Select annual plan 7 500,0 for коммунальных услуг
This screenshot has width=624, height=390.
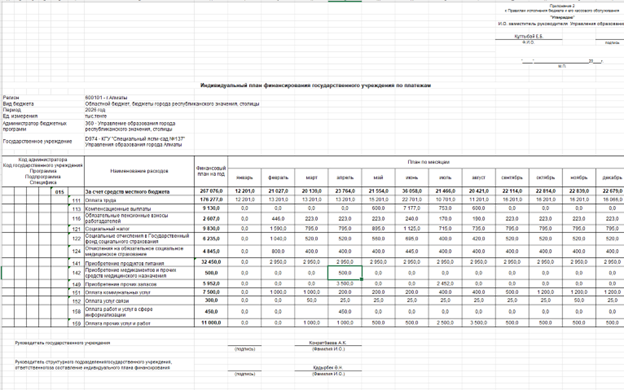[x=211, y=292]
